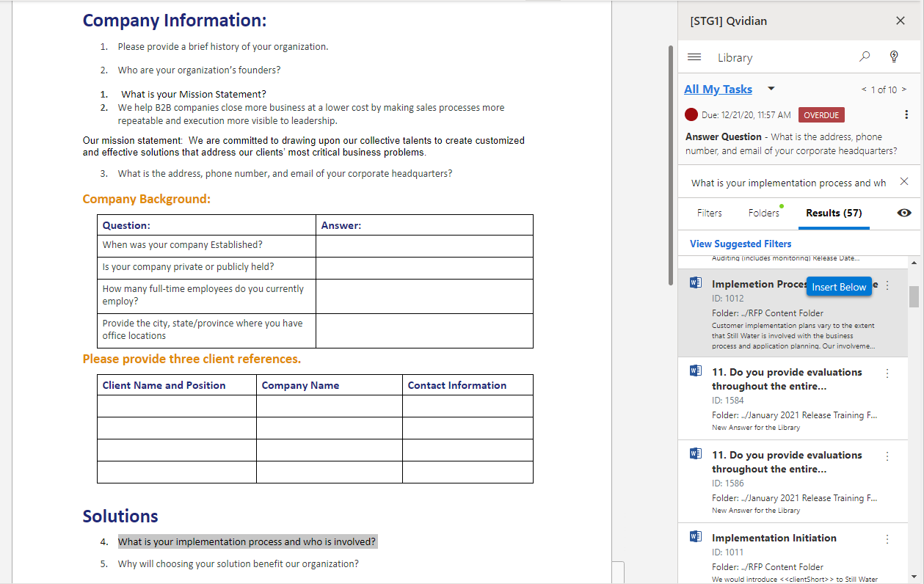The width and height of the screenshot is (924, 584).
Task: Open kebab menu for result ID 1584
Action: [x=887, y=373]
